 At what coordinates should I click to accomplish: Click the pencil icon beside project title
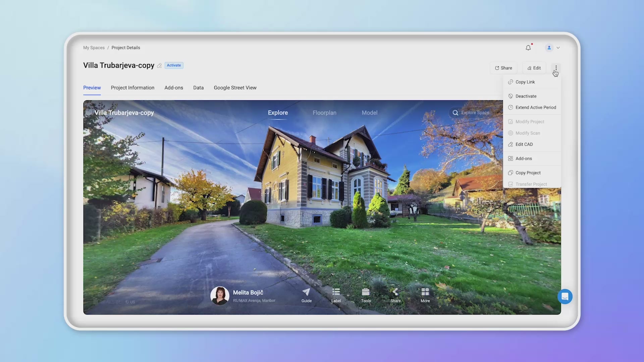160,66
